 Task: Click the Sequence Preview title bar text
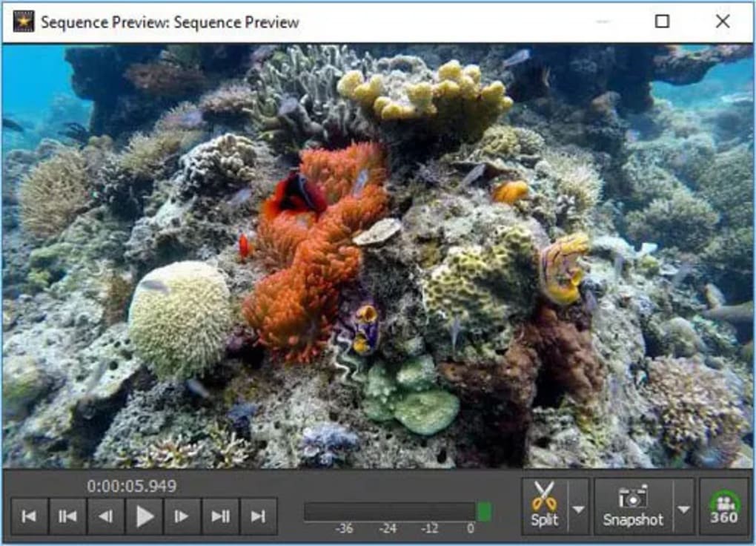point(170,22)
